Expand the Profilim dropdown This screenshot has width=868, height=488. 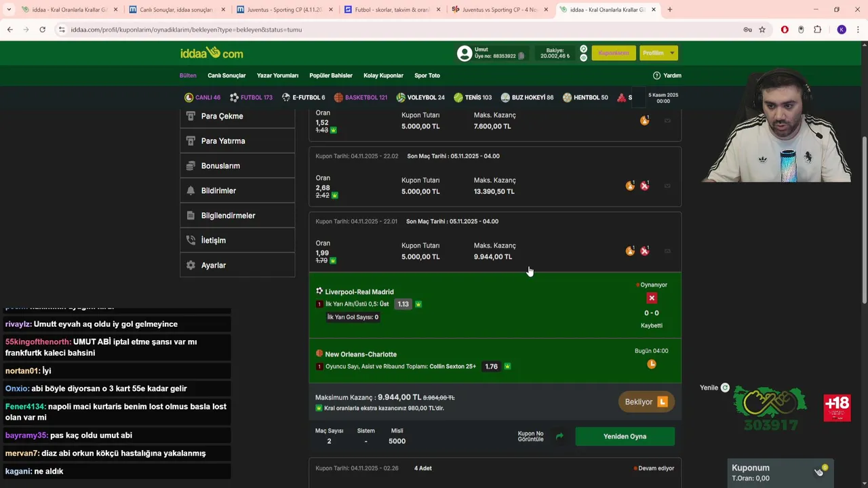[658, 53]
